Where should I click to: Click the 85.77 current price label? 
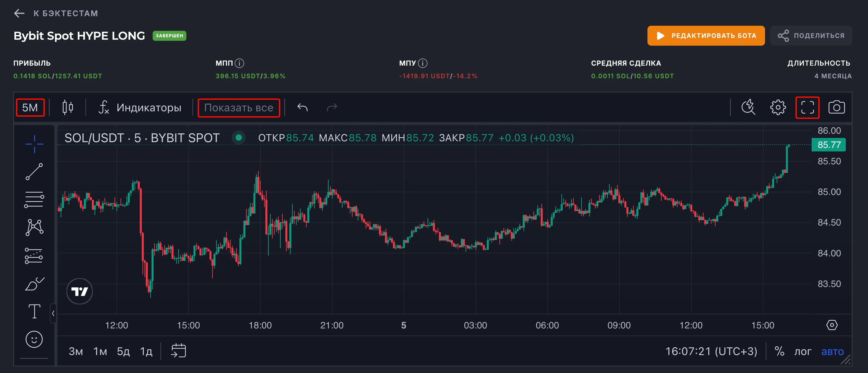coord(829,145)
